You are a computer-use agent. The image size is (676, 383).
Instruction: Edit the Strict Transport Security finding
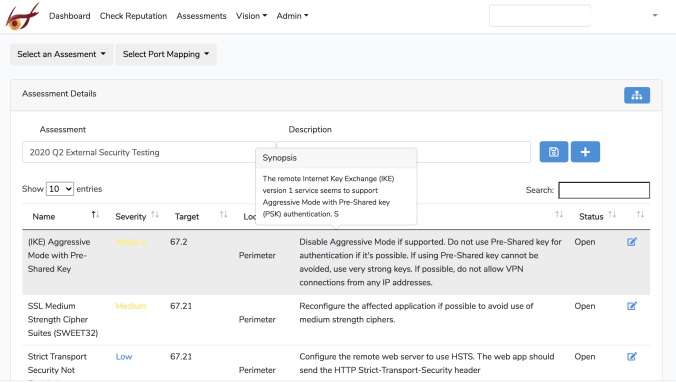(x=632, y=357)
